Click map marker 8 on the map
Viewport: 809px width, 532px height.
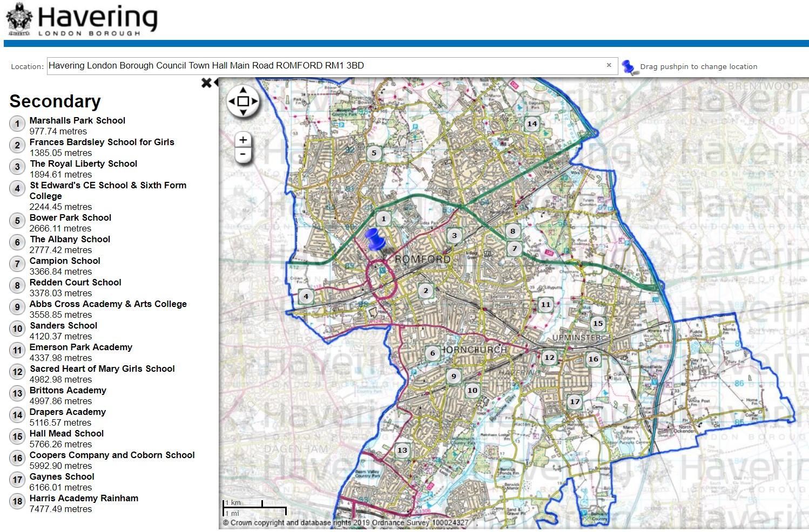[x=513, y=231]
